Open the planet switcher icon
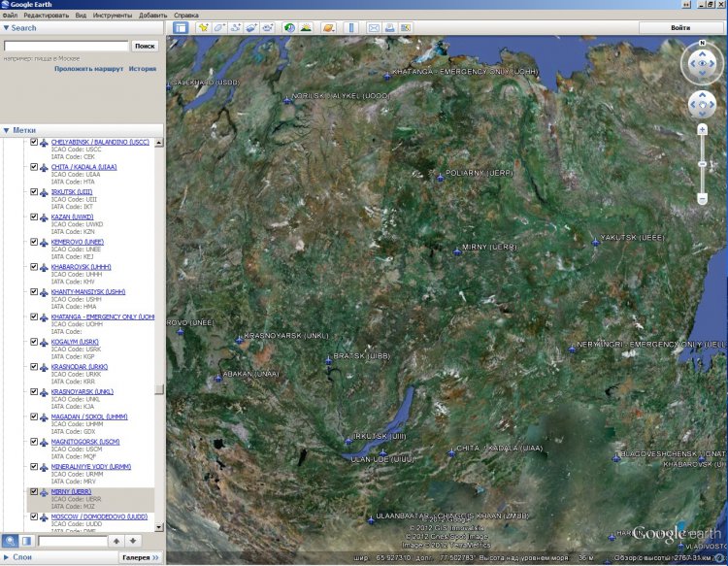This screenshot has height=566, width=728. point(328,28)
